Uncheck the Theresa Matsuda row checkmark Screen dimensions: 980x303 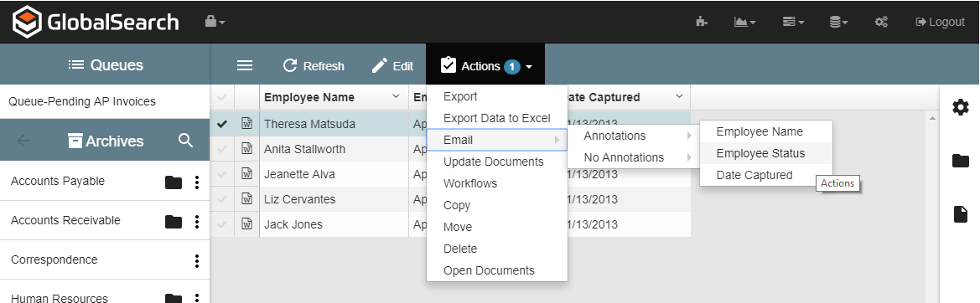click(221, 124)
